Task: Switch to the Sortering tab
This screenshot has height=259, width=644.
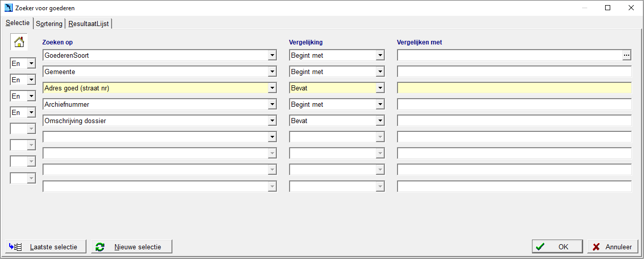Action: (49, 23)
